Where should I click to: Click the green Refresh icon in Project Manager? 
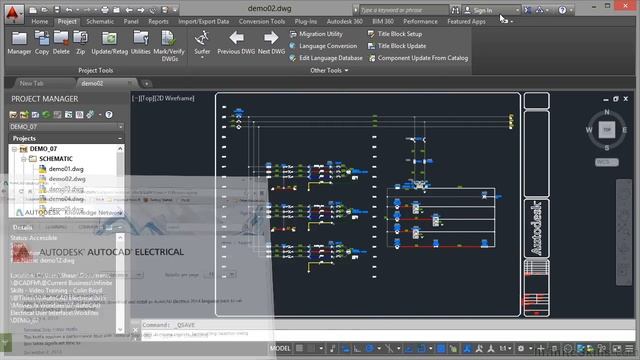pyautogui.click(x=46, y=115)
